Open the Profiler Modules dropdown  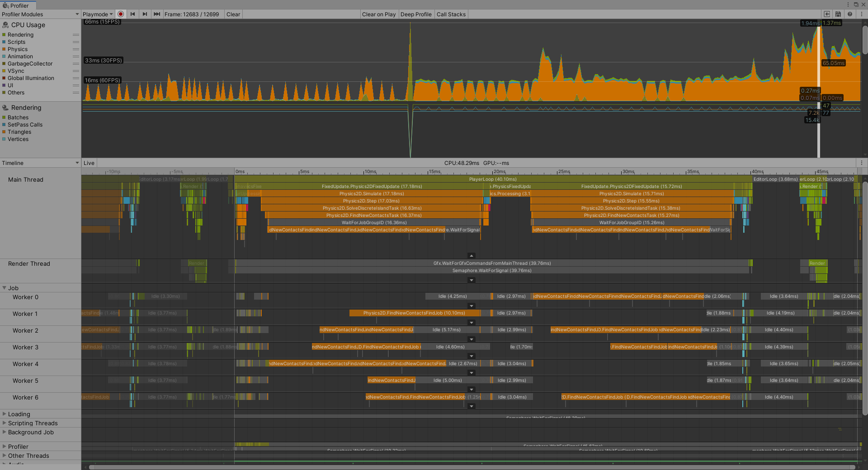(x=40, y=14)
